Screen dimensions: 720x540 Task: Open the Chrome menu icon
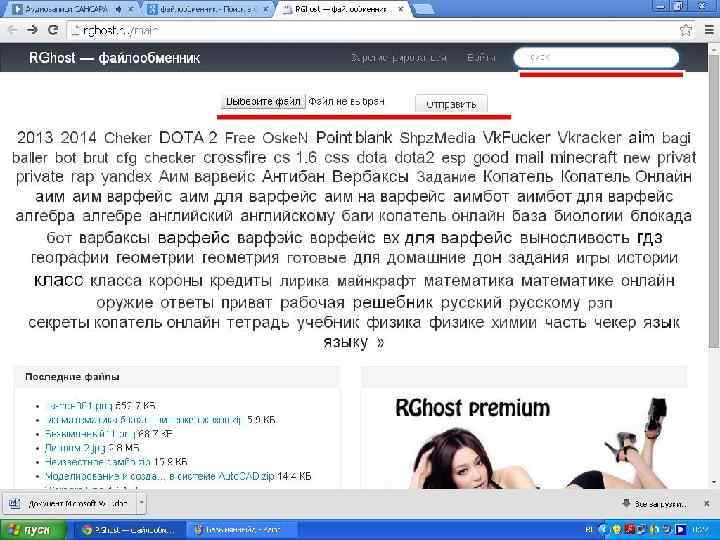coord(709,30)
